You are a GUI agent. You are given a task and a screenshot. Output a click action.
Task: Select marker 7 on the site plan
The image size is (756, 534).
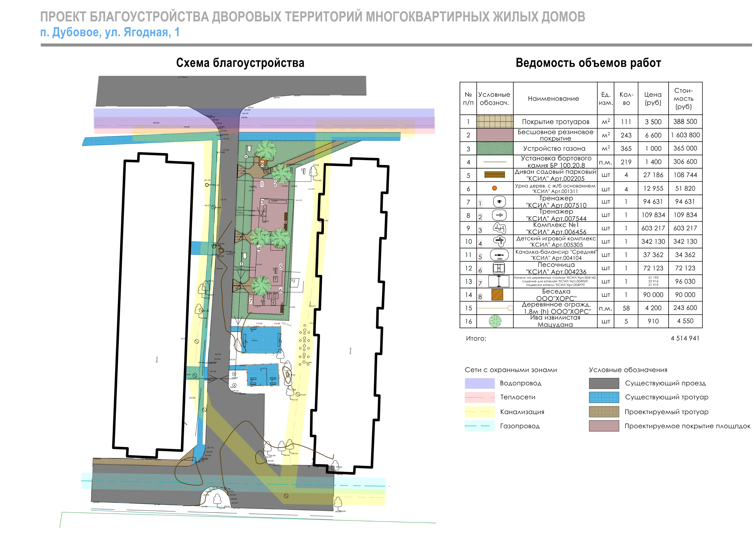click(250, 301)
